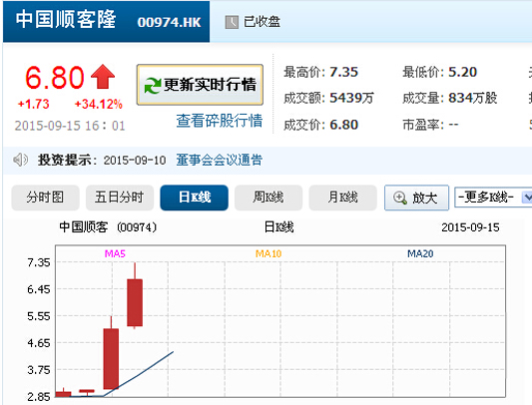Click 最低价 value 5.20
This screenshot has width=532, height=405.
click(x=463, y=72)
